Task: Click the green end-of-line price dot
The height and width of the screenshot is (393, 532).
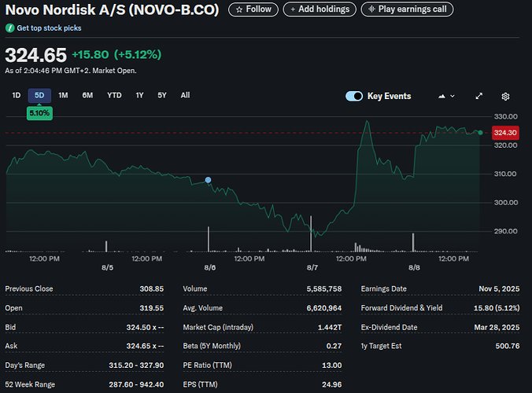Action: click(x=480, y=133)
